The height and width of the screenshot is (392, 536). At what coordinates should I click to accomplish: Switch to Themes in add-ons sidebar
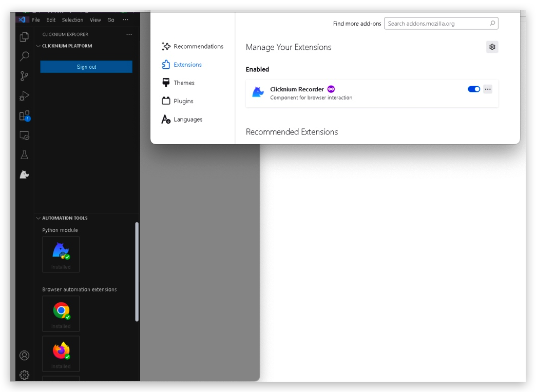click(184, 83)
